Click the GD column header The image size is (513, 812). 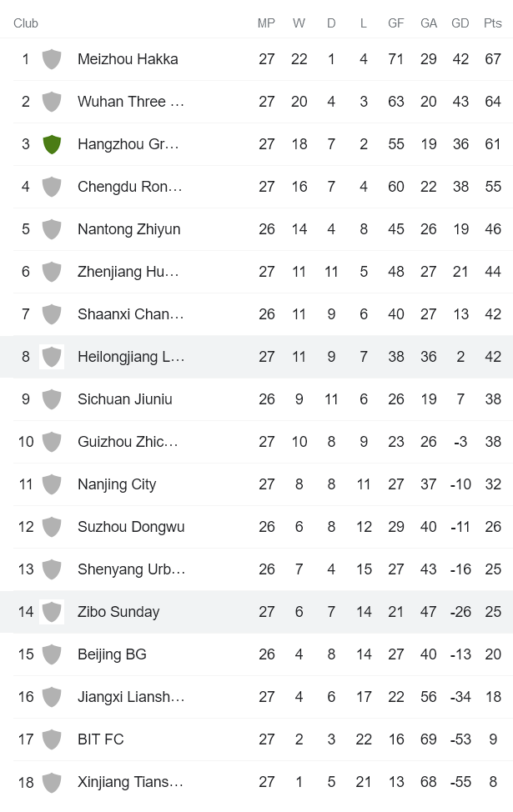coord(460,23)
